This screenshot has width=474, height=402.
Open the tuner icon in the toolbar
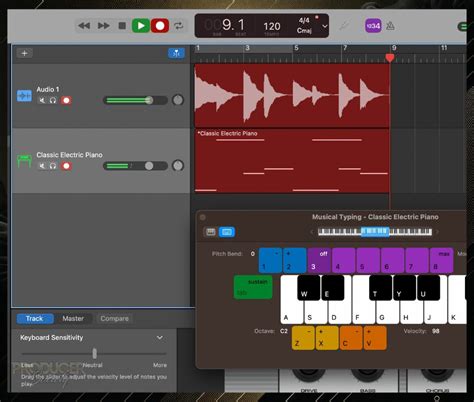point(344,26)
